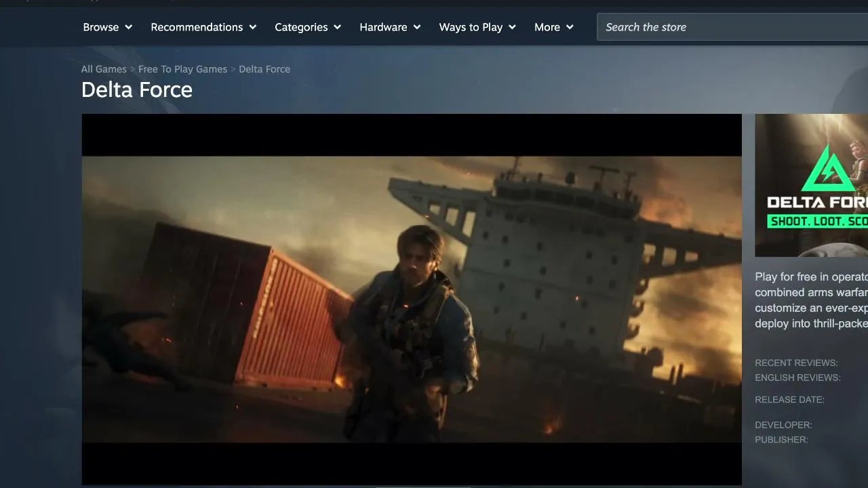Expand the Recommendations dropdown
This screenshot has height=488, width=868.
(x=203, y=27)
